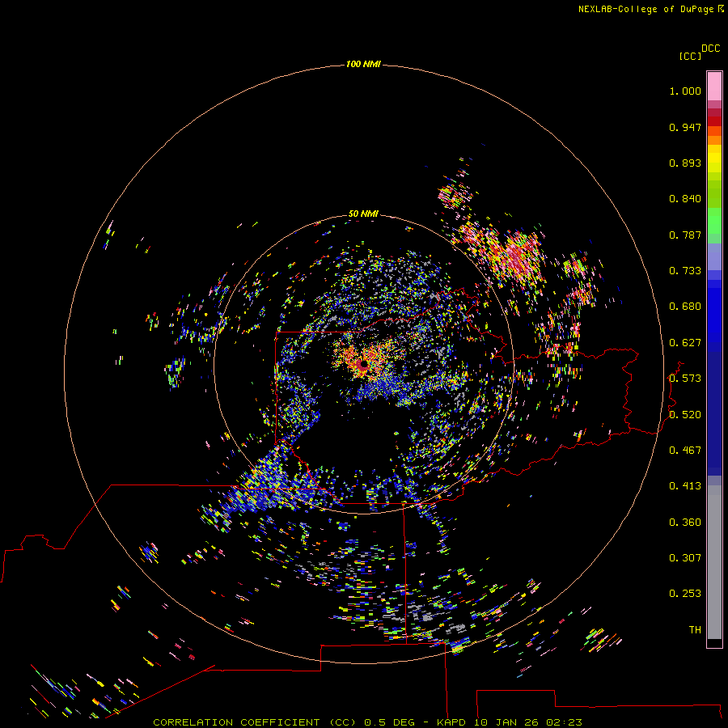The height and width of the screenshot is (728, 728).
Task: Click the CORRELATION COEFFICIENT (CC) title text
Action: [x=255, y=722]
